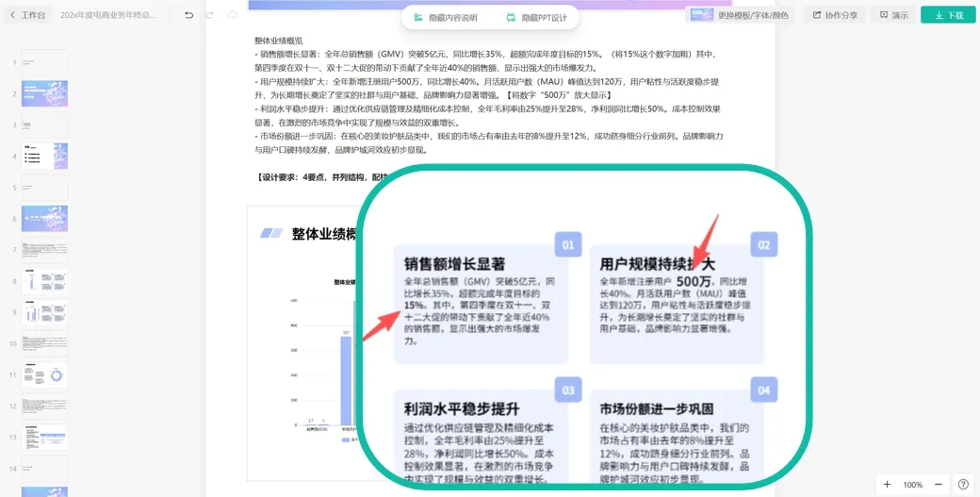Click the zoom in plus icon
The width and height of the screenshot is (980, 497).
887,485
